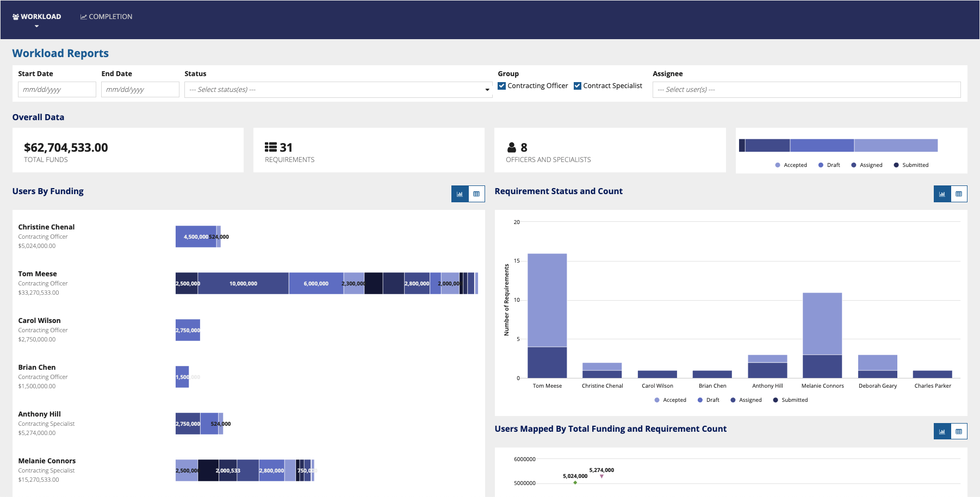Screen dimensions: 980x497
Task: Click the person icon beside 8
Action: [512, 147]
